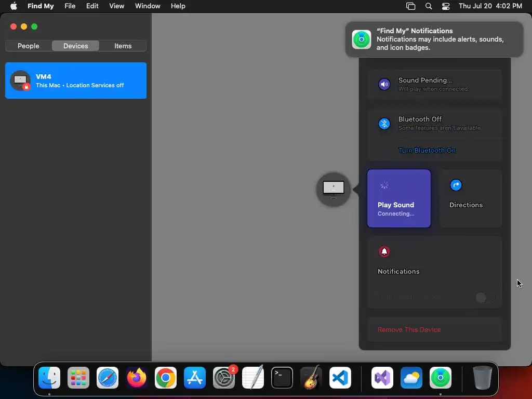The height and width of the screenshot is (399, 532).
Task: Open the Find My application menu
Action: click(41, 6)
